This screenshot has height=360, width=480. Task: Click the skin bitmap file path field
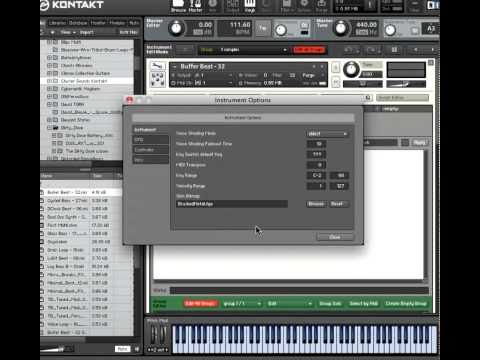pos(232,204)
